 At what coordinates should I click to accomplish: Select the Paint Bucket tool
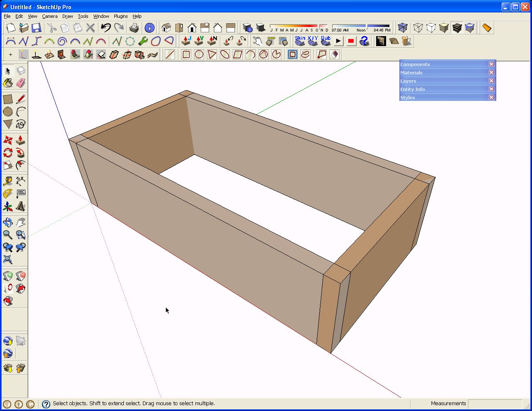[8, 83]
